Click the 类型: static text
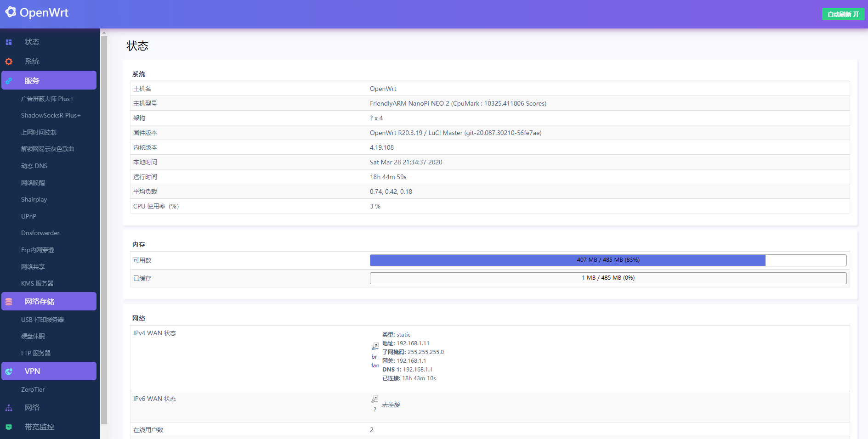The image size is (868, 439). [x=396, y=334]
